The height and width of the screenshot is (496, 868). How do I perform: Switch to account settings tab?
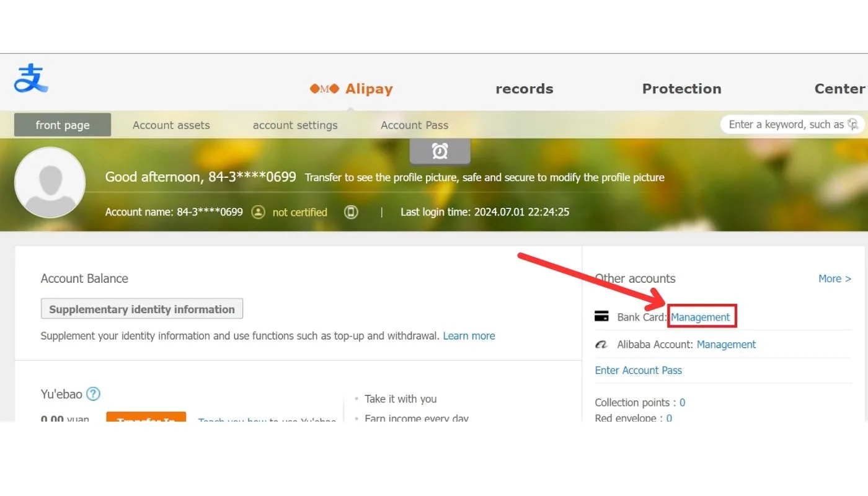tap(295, 125)
